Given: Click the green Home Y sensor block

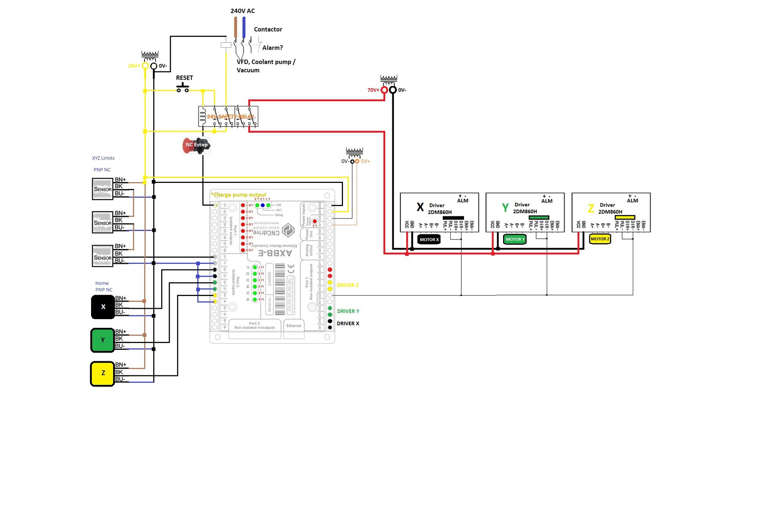Looking at the screenshot, I should coord(102,340).
